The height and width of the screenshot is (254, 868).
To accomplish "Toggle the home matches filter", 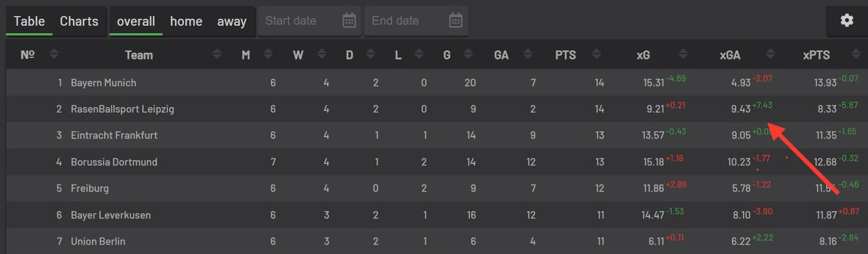I will 186,21.
